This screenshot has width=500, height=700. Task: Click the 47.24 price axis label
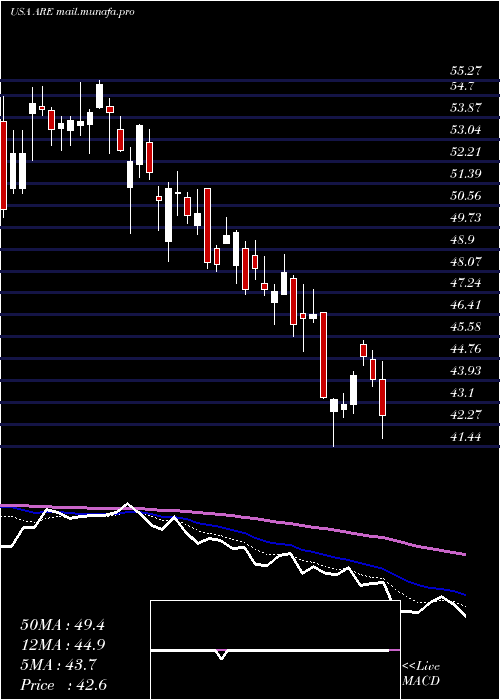[x=466, y=283]
